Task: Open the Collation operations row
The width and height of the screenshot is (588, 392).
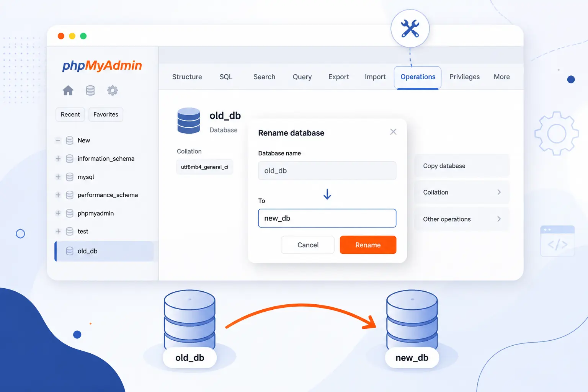Action: pos(462,192)
